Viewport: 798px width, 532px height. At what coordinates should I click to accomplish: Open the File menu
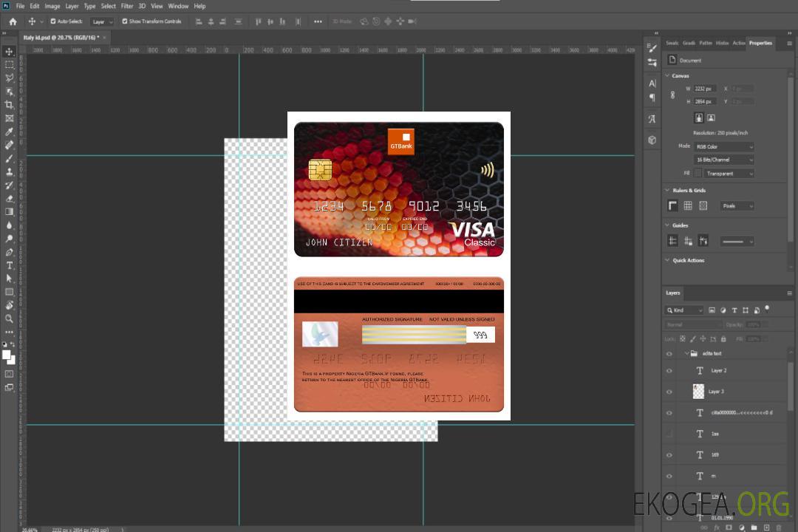[21, 6]
